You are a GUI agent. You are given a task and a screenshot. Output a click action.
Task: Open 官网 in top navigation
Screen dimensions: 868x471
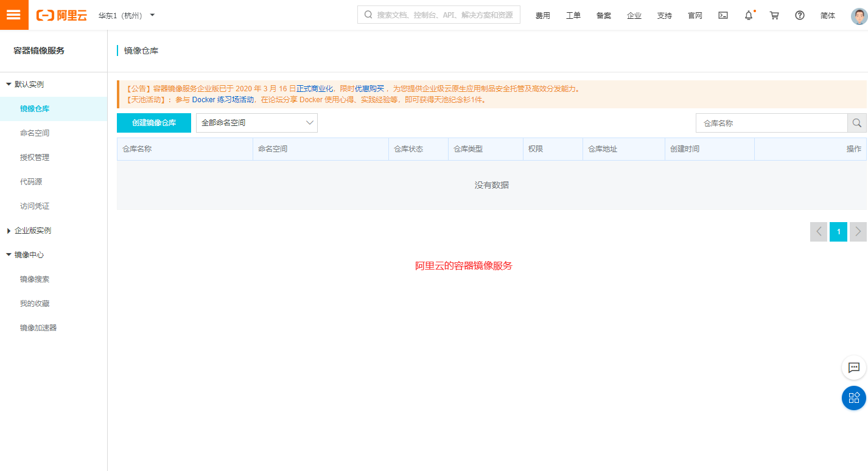(x=695, y=16)
